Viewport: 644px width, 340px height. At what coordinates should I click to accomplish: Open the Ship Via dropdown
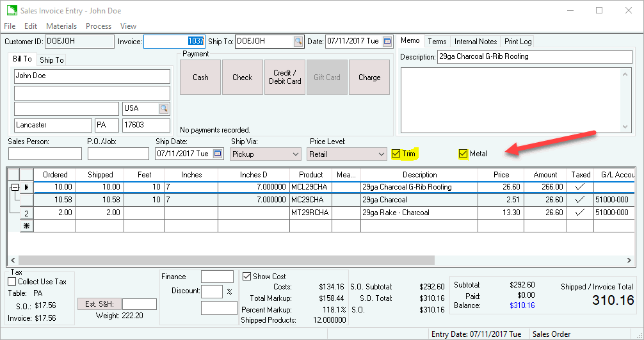[x=295, y=154]
